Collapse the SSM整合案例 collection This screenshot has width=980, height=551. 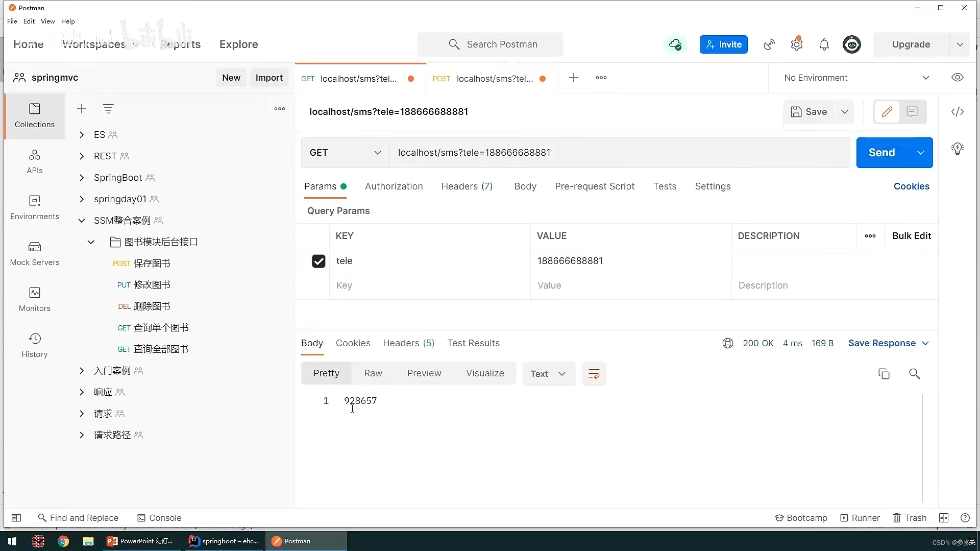point(82,221)
